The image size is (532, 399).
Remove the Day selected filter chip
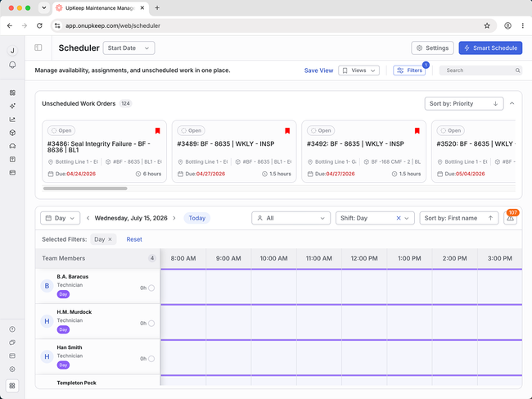110,239
